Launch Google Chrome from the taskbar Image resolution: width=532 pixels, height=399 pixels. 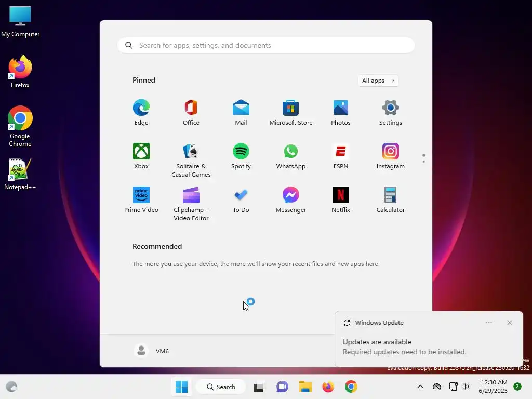[351, 387]
